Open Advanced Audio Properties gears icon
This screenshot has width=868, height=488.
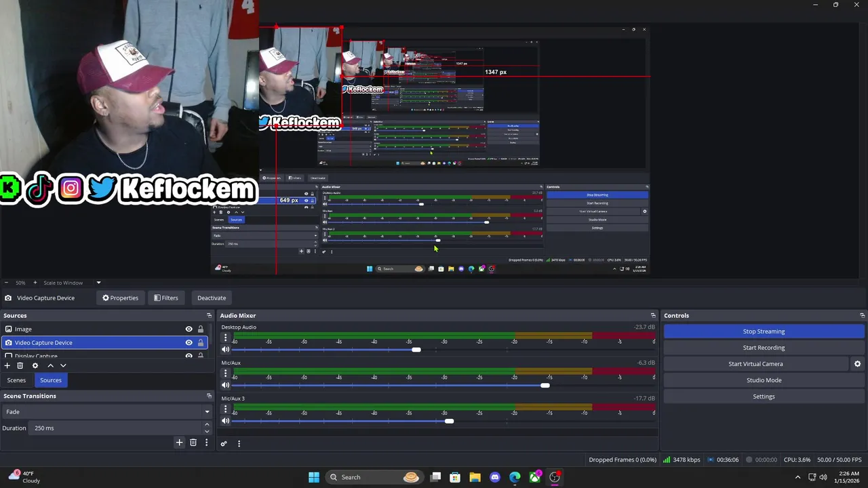pyautogui.click(x=224, y=443)
